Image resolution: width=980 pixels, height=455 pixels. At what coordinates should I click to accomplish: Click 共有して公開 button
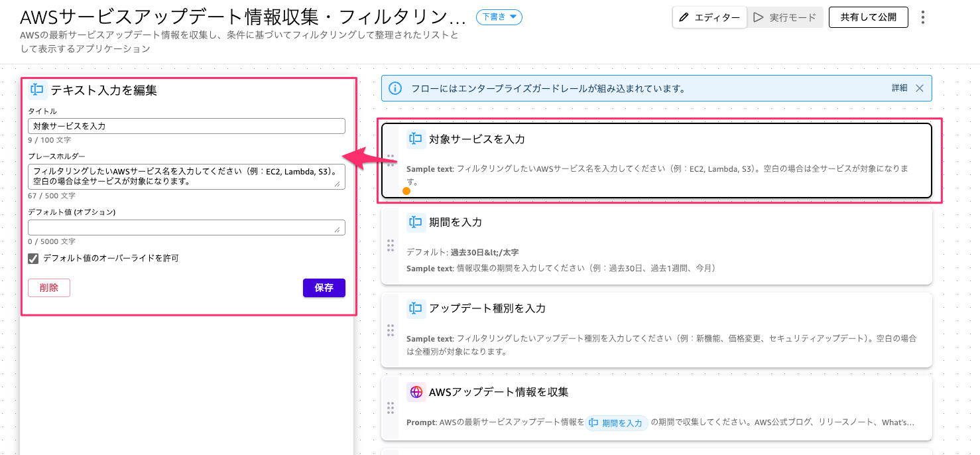[868, 17]
